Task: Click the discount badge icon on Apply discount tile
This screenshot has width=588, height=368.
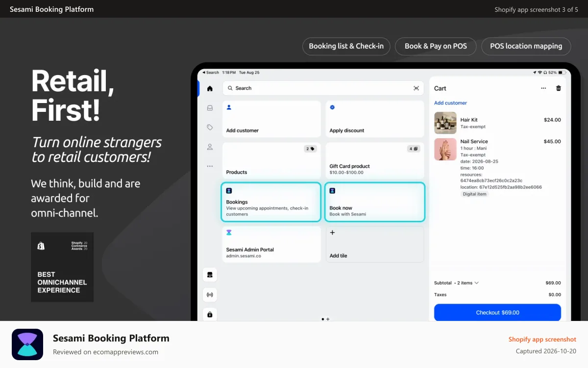Action: click(x=332, y=107)
